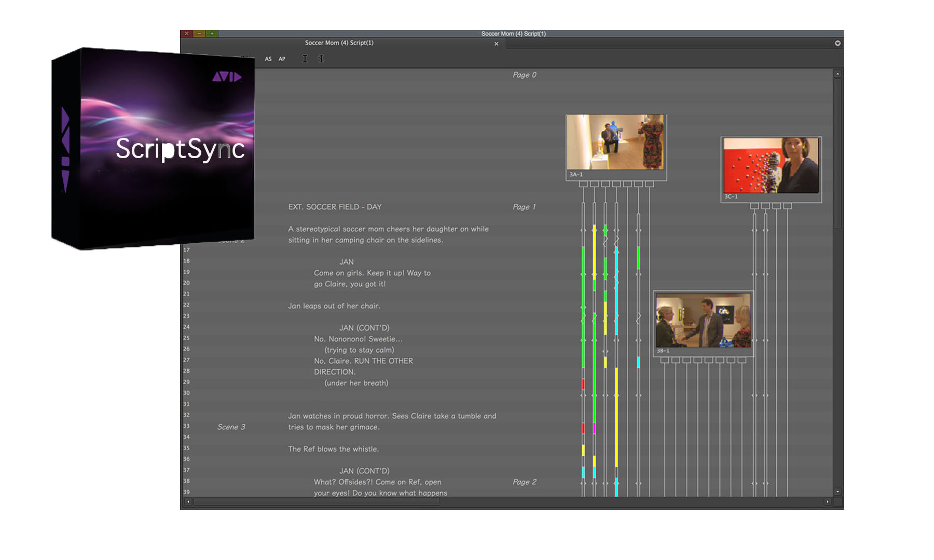Close the Soccer Mom (4) Script(1) tab
The height and width of the screenshot is (560, 934).
[x=497, y=44]
